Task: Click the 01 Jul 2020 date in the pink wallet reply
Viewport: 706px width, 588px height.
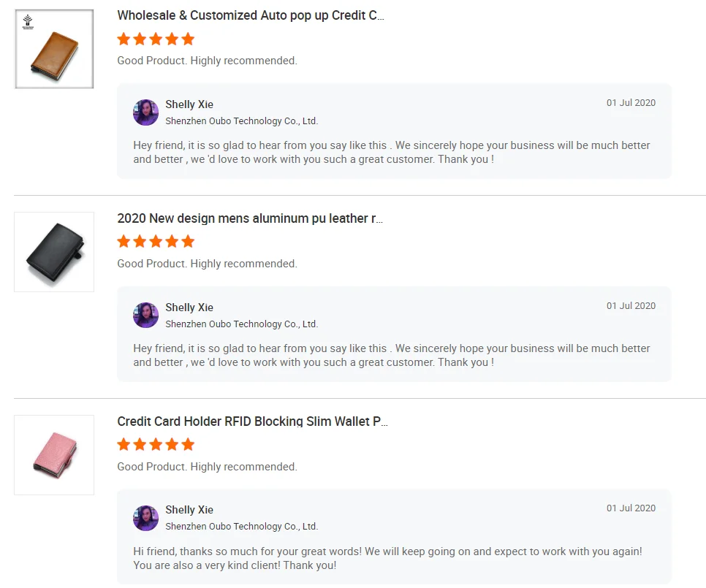Action: point(631,508)
